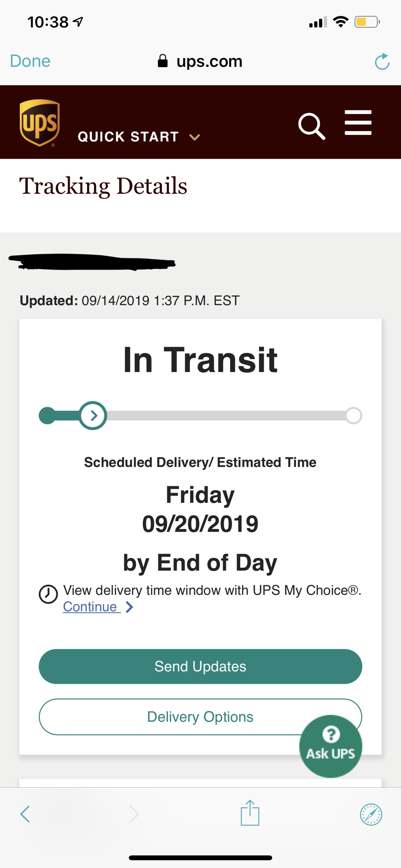Tap the current progress marker on tracker
The image size is (401, 868).
coord(93,416)
